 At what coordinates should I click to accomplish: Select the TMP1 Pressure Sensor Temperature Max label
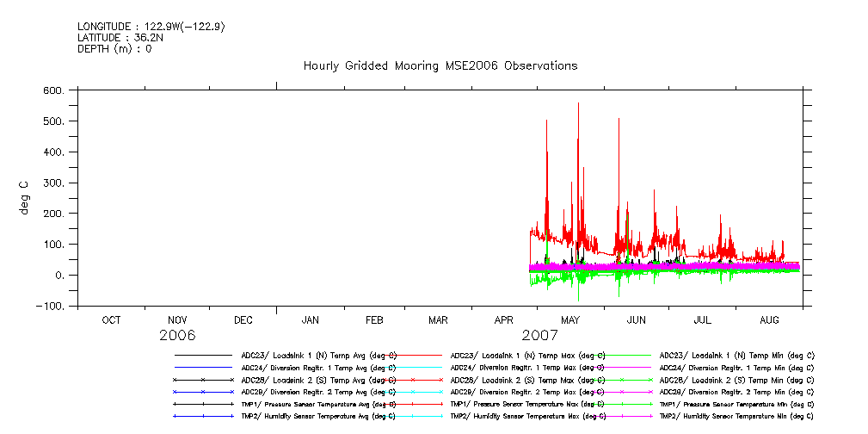pos(527,403)
